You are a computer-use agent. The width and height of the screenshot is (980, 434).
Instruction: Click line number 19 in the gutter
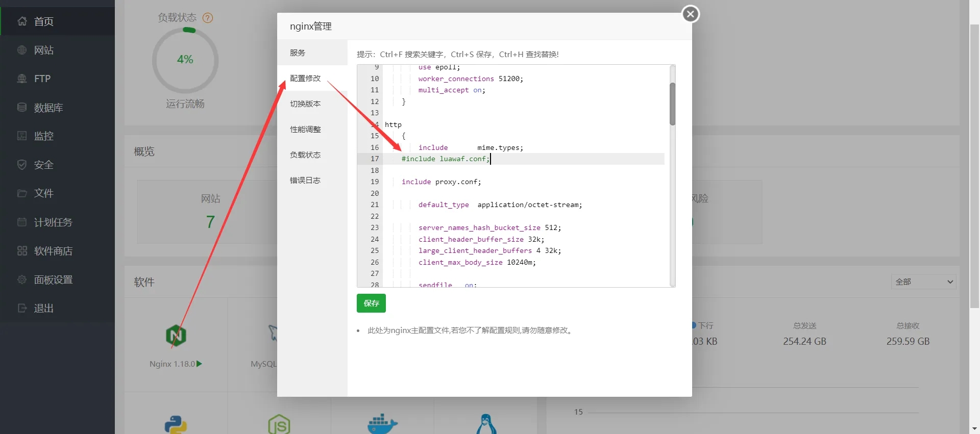pyautogui.click(x=375, y=182)
